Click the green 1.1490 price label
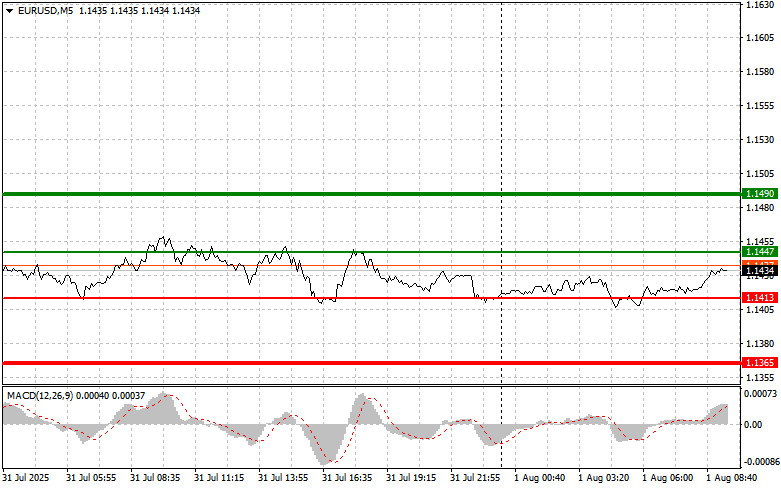This screenshot has height=489, width=781. [x=757, y=193]
